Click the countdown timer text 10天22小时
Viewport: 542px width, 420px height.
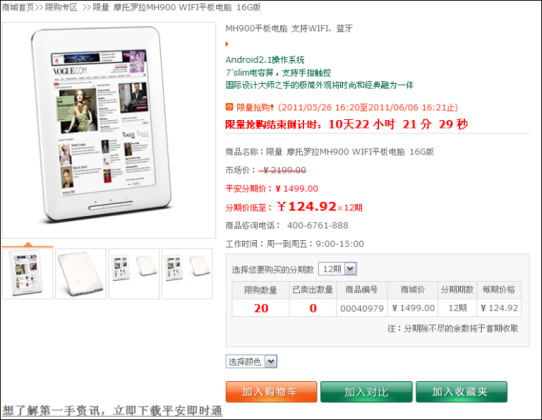(361, 124)
